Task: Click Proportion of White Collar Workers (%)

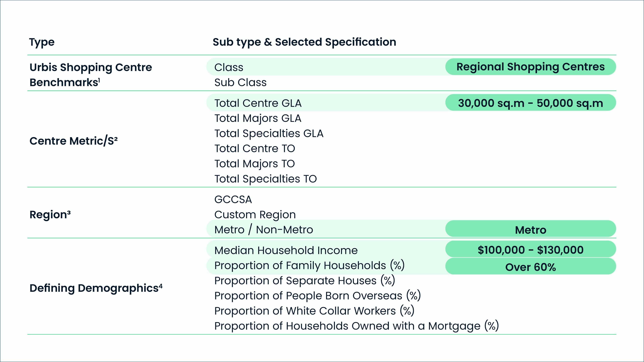Action: point(314,311)
